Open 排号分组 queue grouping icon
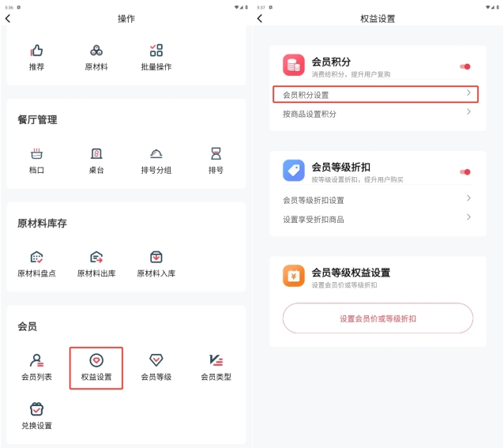Viewport: 504px width, 448px height. pyautogui.click(x=156, y=153)
